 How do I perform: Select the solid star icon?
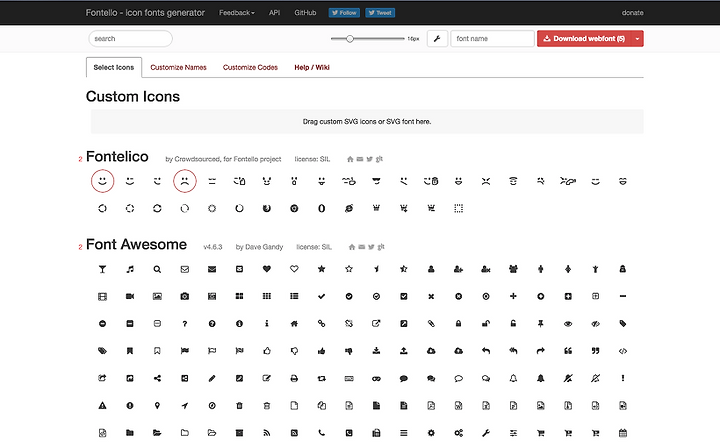tap(321, 269)
